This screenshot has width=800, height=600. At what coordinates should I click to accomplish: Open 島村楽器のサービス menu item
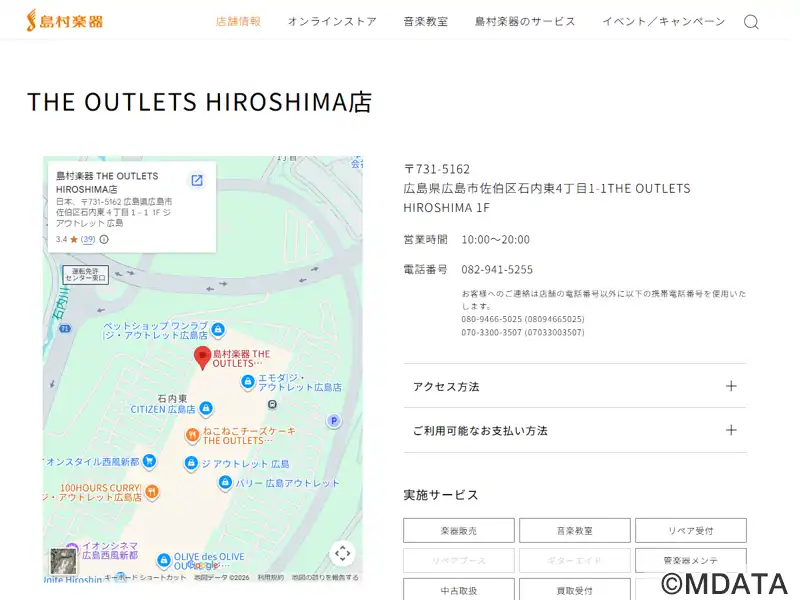(525, 21)
